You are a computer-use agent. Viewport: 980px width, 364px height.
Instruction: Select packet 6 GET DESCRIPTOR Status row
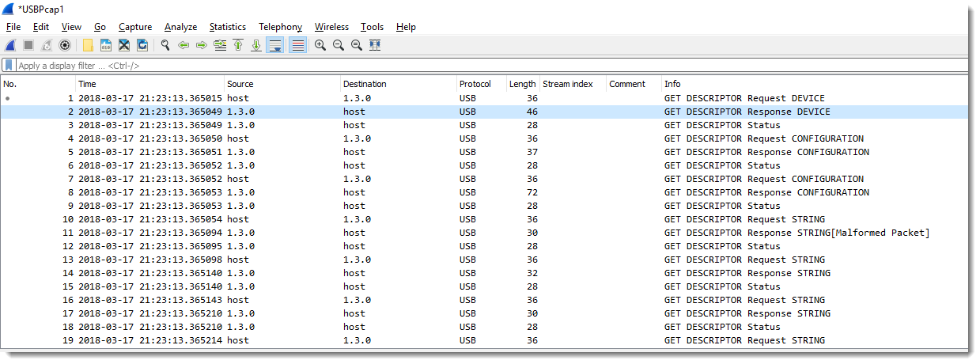(484, 165)
